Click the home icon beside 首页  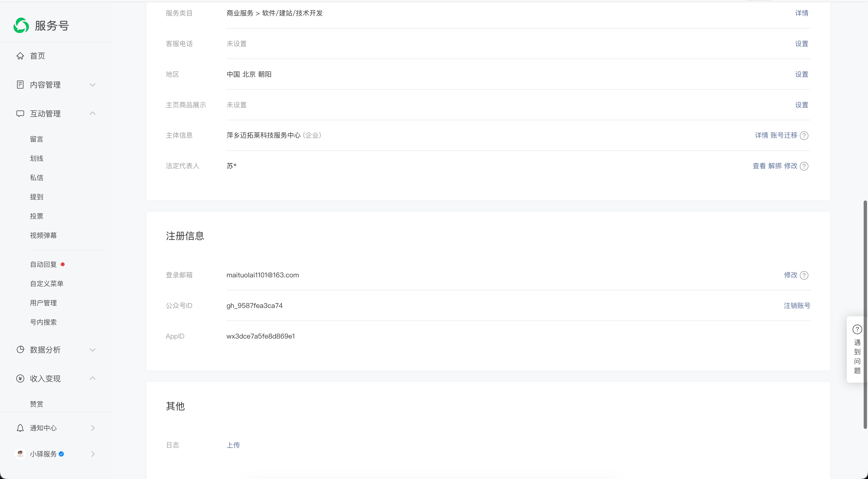tap(20, 56)
